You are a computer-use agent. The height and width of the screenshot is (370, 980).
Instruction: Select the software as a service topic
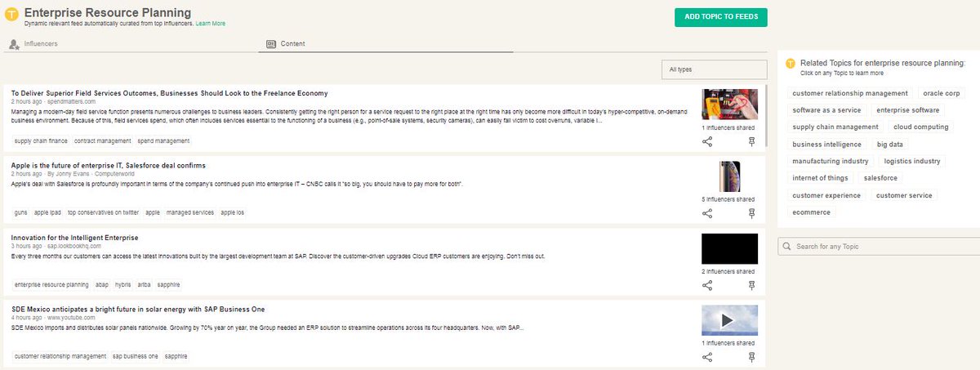[x=826, y=109]
